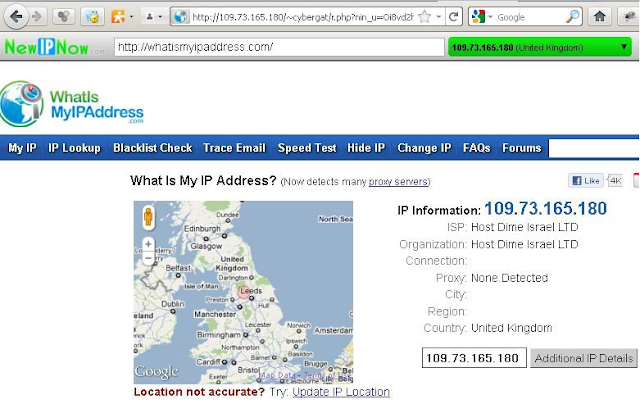Screen dimensions: 640x404
Task: Click the Street View pegman icon on map
Action: (x=148, y=216)
